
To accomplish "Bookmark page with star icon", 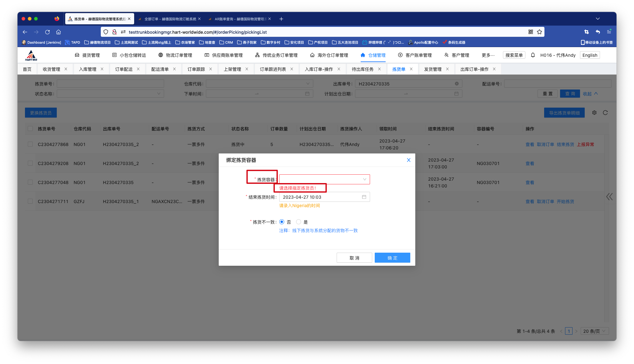I will tap(539, 32).
